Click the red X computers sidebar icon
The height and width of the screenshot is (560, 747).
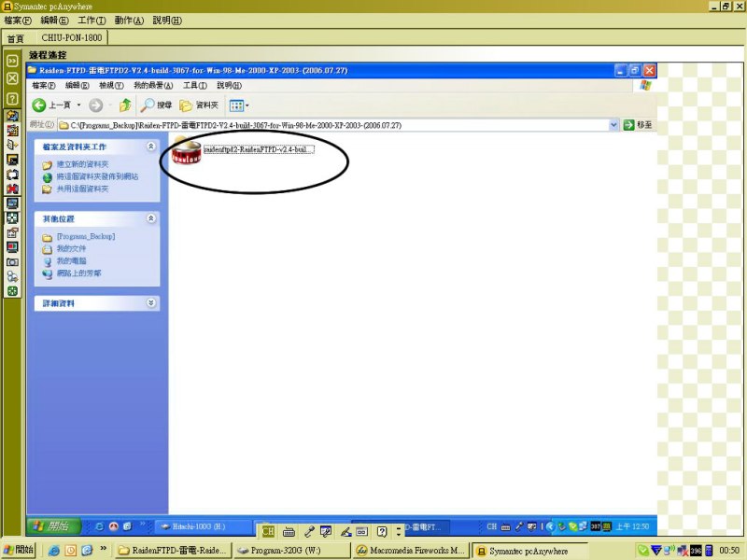point(12,189)
